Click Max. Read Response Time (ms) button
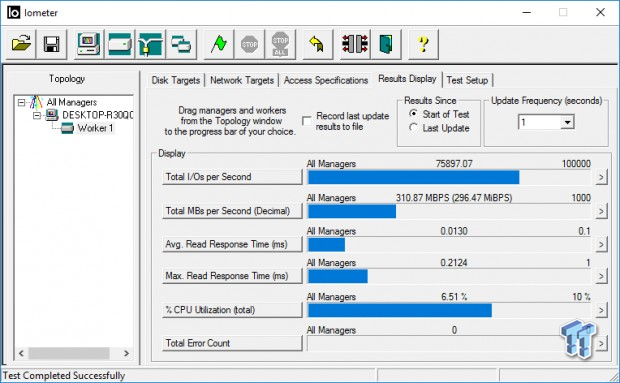Viewport: 620px width, 383px height. [232, 276]
